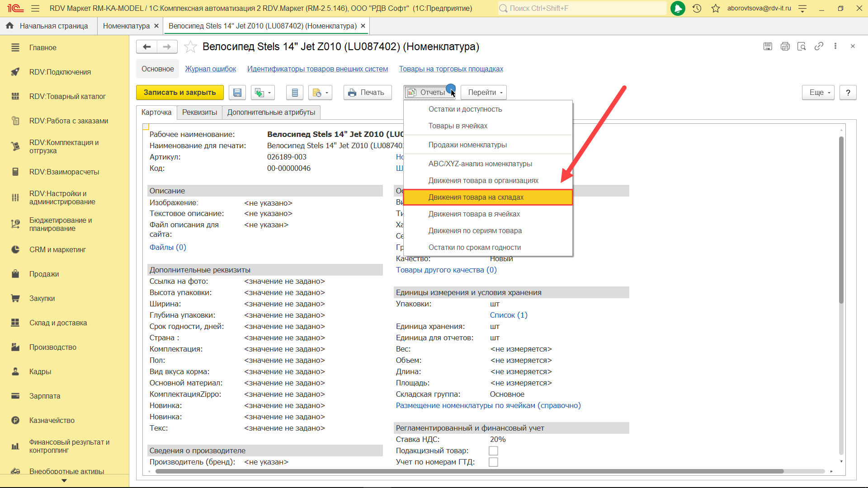This screenshot has width=868, height=488.
Task: Open the Журнал ошибок link
Action: tap(210, 69)
